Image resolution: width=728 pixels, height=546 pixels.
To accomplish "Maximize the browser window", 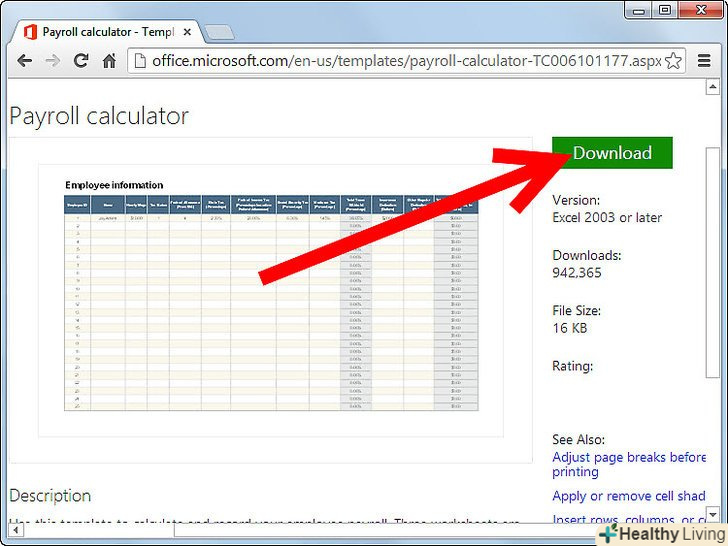I will point(664,11).
